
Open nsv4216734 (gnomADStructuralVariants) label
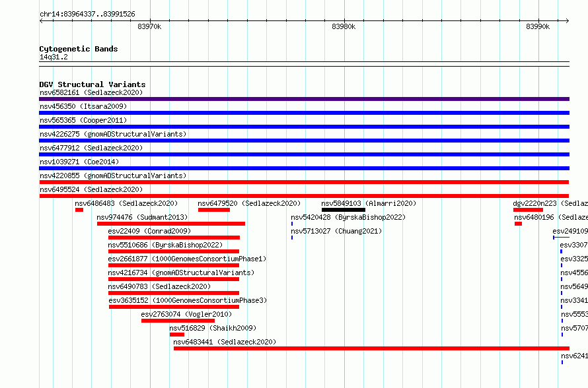tap(181, 273)
